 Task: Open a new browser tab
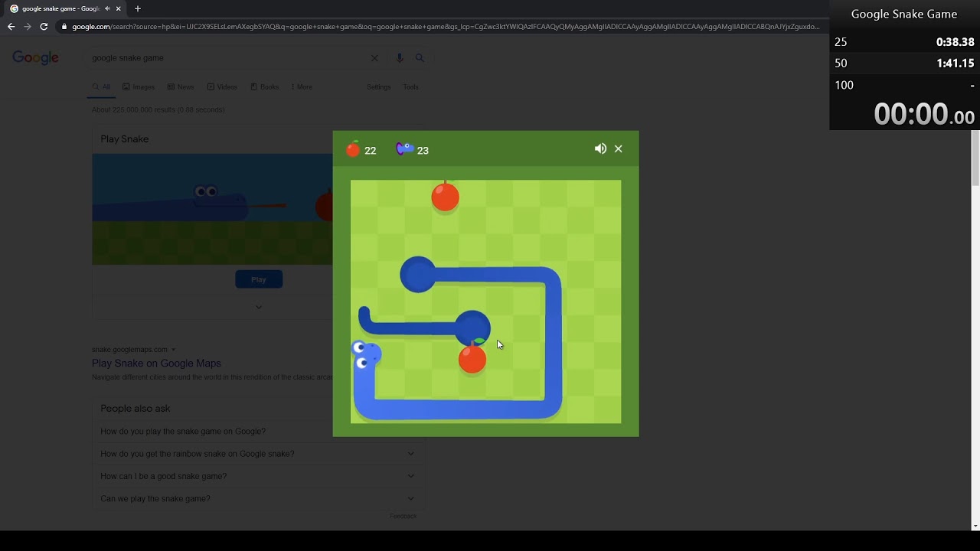coord(138,8)
